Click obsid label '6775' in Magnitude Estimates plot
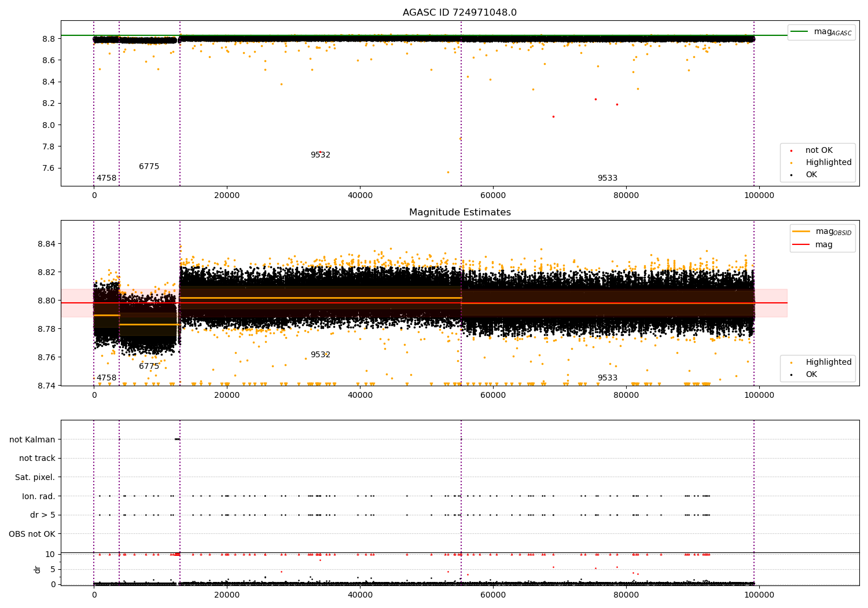The height and width of the screenshot is (608, 868). coord(149,367)
